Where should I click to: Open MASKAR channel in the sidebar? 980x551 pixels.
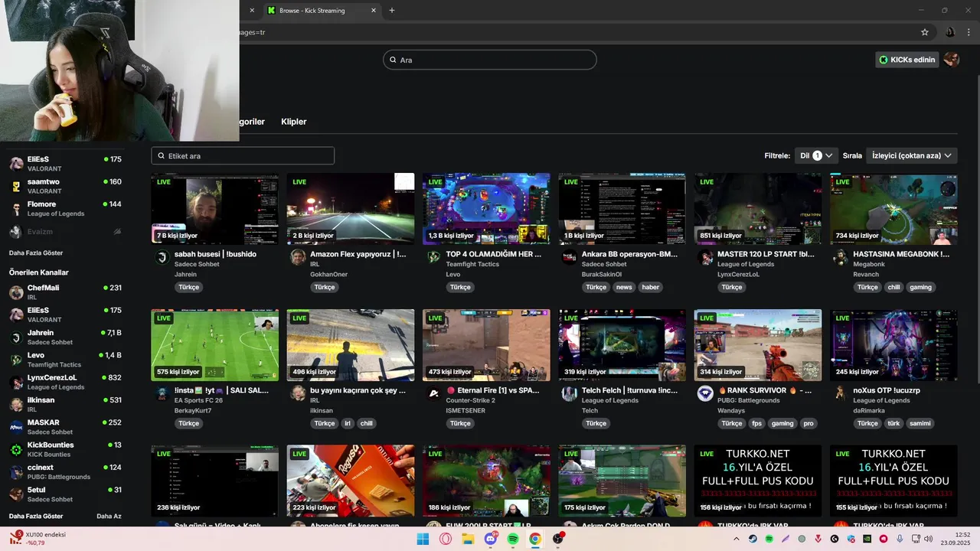tap(65, 427)
